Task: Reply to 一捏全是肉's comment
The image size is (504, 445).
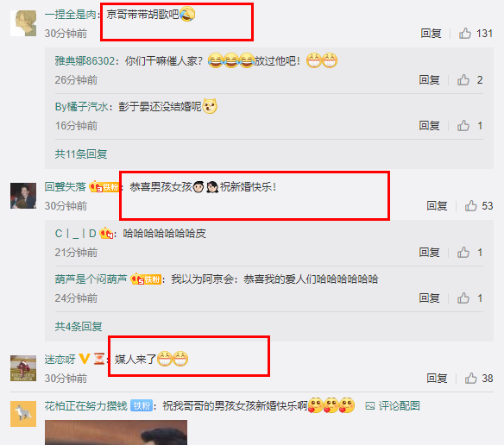Action: point(431,33)
